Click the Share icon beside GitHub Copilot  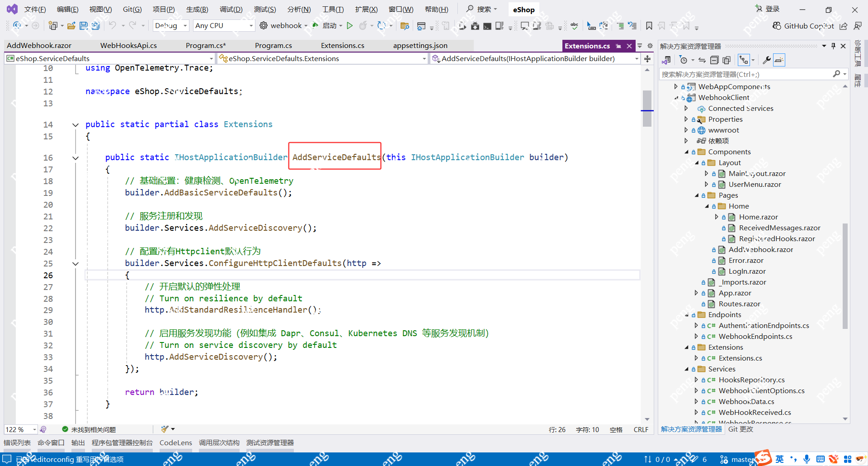click(844, 26)
